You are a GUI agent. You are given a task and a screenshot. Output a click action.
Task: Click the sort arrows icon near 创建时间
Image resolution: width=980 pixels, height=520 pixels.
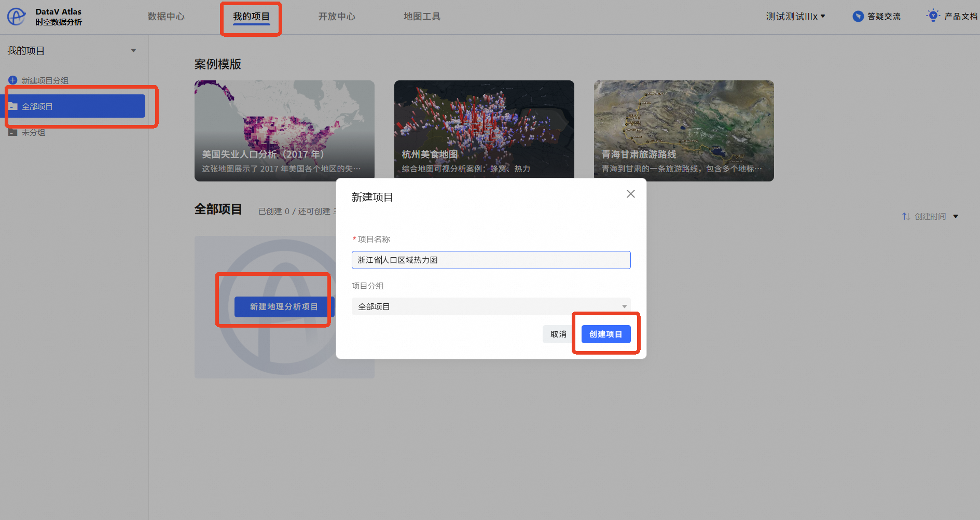click(x=906, y=216)
